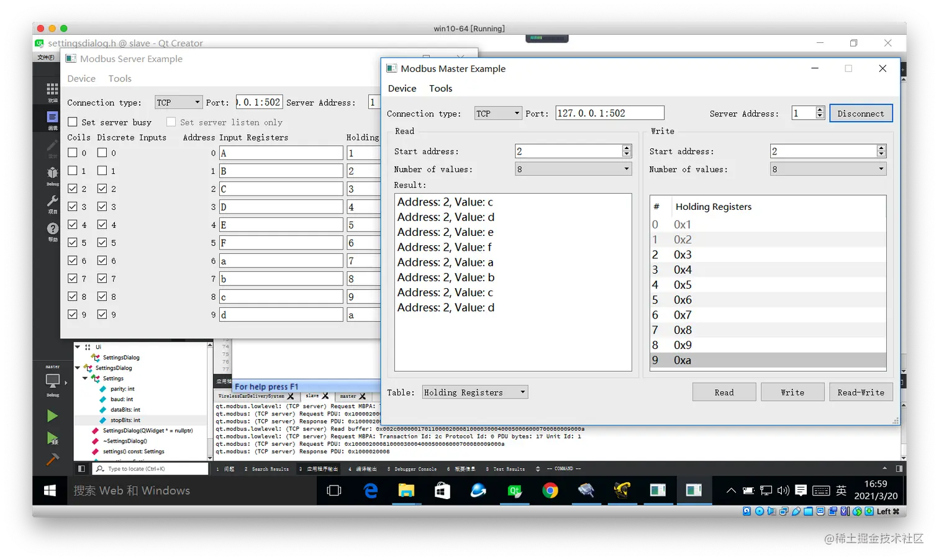Click the Disconnect button
The width and height of the screenshot is (939, 560).
click(x=861, y=113)
